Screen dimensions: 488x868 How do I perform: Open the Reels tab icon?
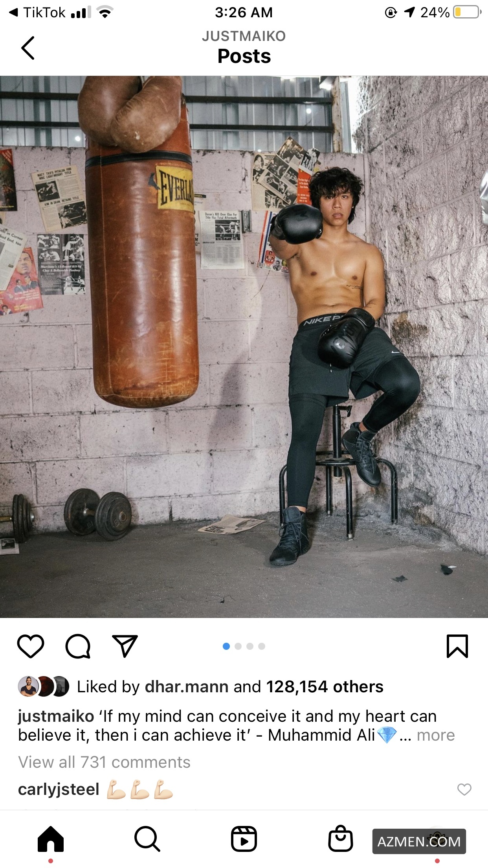click(x=244, y=839)
